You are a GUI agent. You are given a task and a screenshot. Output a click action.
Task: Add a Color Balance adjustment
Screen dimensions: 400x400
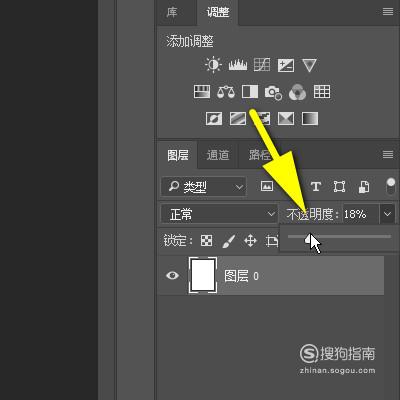pyautogui.click(x=226, y=92)
